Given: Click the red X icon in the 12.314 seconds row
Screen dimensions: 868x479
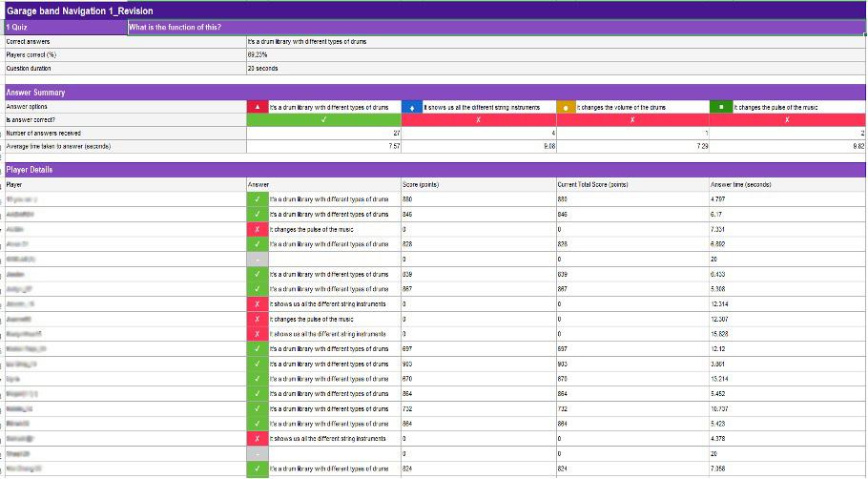Looking at the screenshot, I should click(x=258, y=304).
